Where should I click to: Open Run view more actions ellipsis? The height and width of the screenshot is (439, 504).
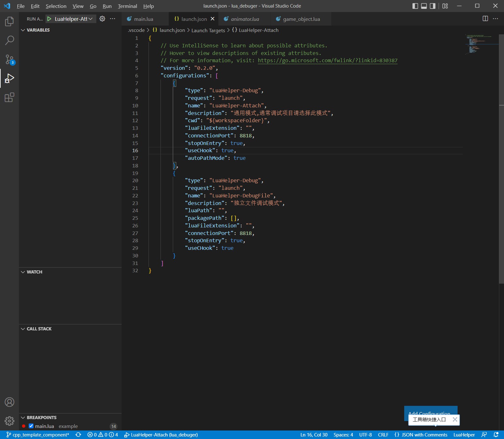[112, 19]
